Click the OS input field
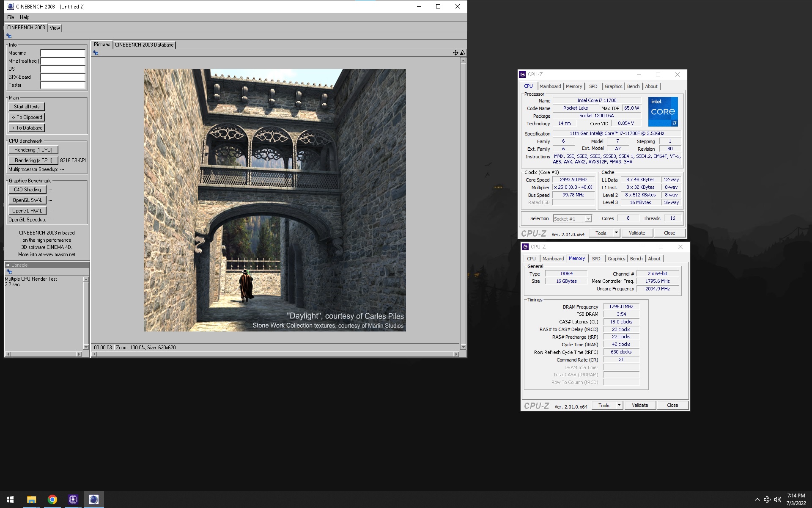The image size is (812, 508). point(63,69)
